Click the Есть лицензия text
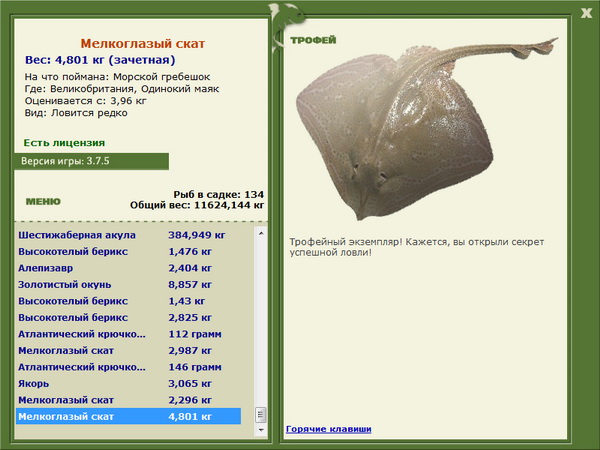Screen dimensions: 600x450 point(64,143)
